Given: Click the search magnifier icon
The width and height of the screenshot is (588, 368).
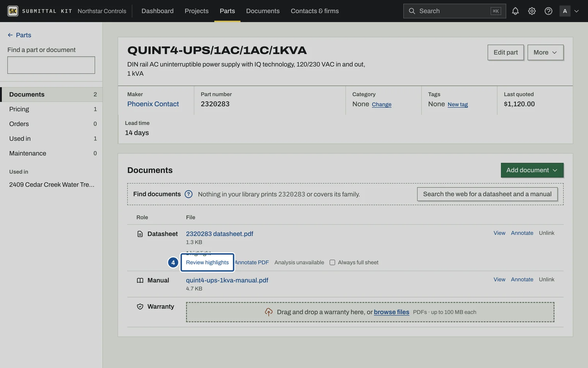Looking at the screenshot, I should tap(412, 11).
